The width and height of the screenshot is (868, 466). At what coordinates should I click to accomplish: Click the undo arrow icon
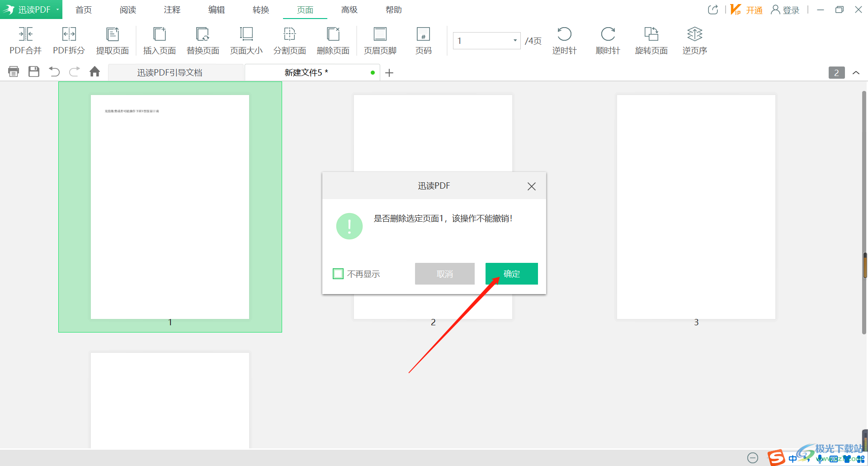[54, 71]
